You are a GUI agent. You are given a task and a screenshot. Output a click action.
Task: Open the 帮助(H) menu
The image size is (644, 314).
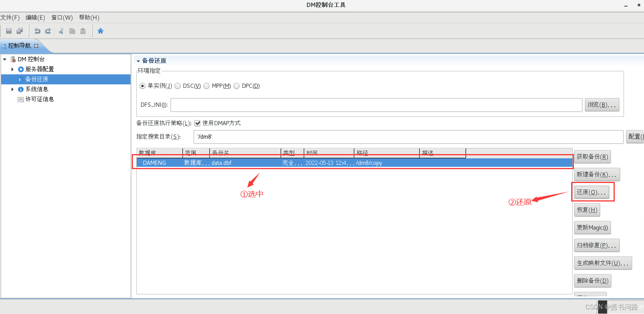click(x=89, y=18)
